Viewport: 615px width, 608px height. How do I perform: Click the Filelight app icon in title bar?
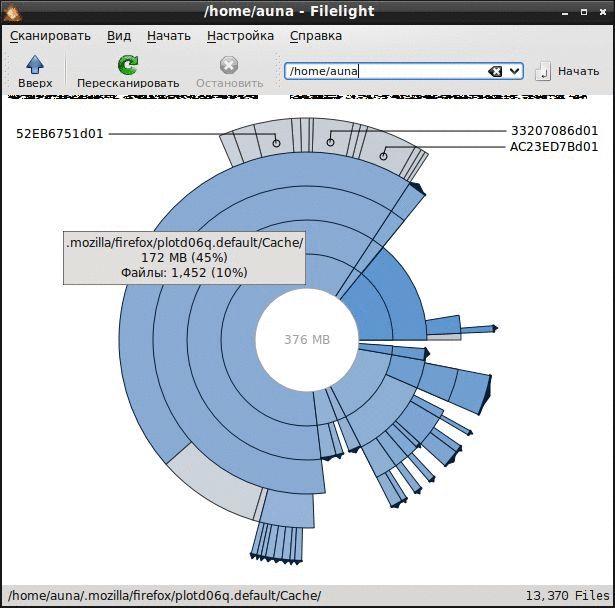[x=12, y=12]
